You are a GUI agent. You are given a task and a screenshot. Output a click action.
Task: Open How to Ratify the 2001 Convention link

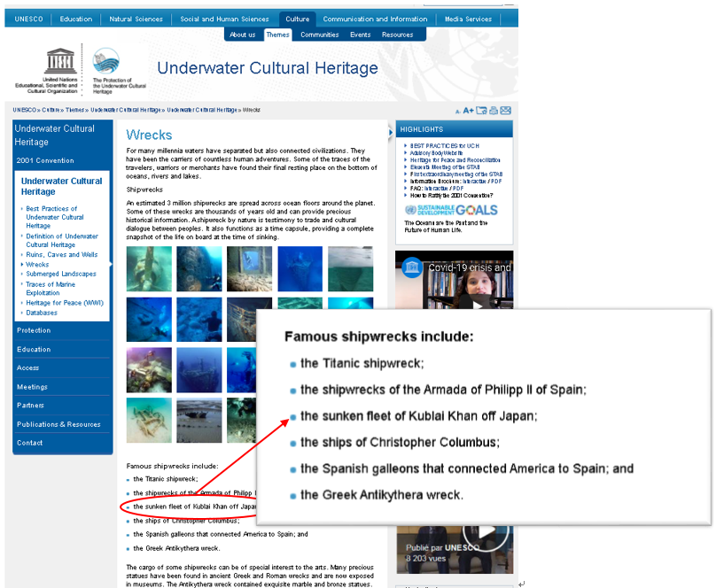[451, 196]
